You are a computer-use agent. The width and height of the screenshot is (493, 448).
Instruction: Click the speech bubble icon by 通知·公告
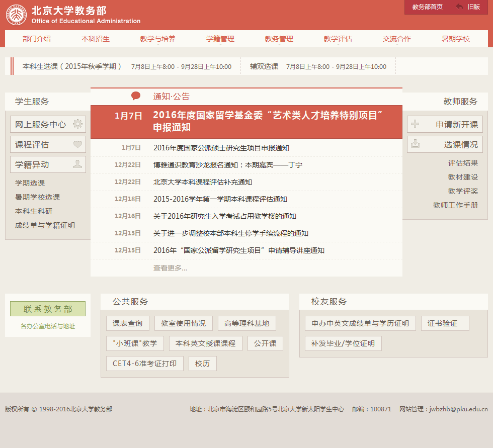pyautogui.click(x=136, y=96)
